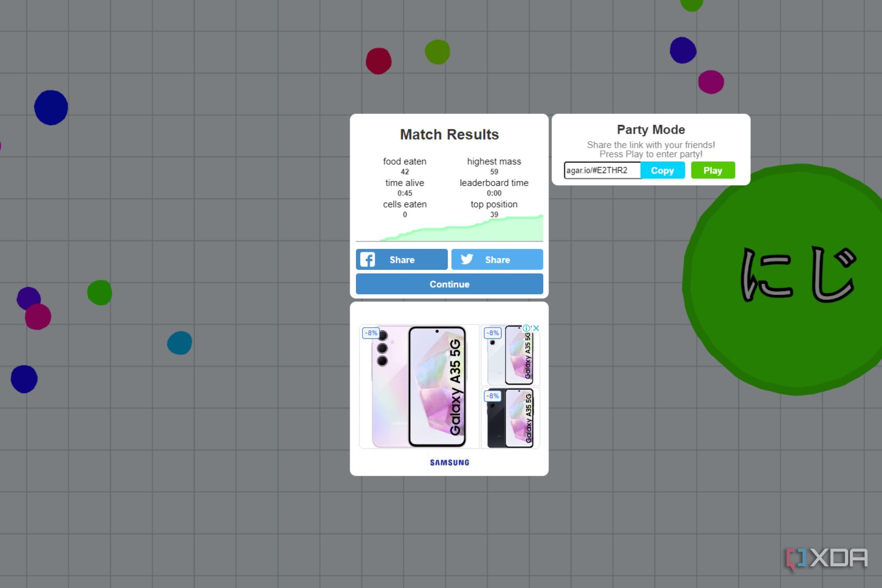
Task: Click the Facebook Share button
Action: click(x=402, y=260)
